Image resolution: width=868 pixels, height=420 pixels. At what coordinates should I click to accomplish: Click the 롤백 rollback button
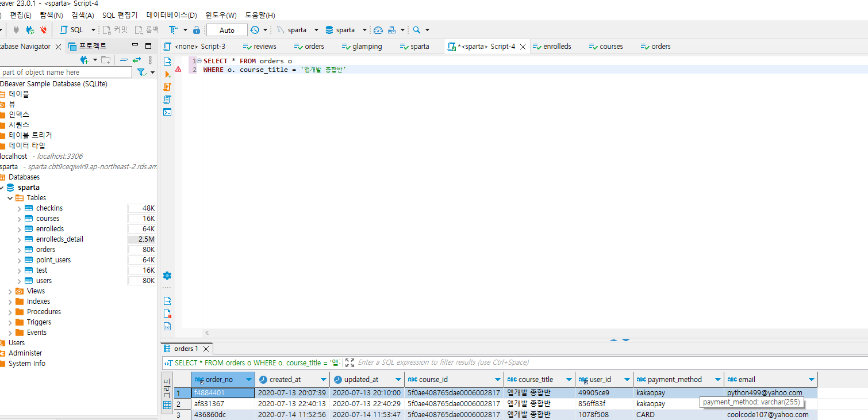[x=147, y=30]
